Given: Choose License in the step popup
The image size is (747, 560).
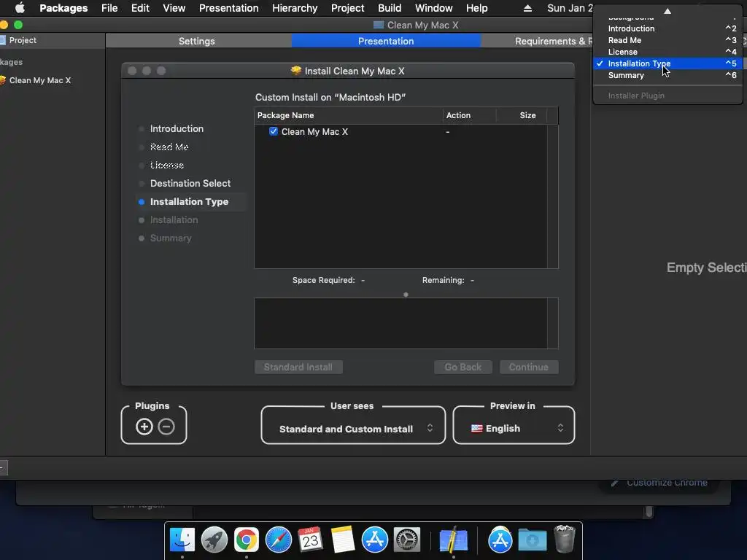Looking at the screenshot, I should tap(667, 52).
